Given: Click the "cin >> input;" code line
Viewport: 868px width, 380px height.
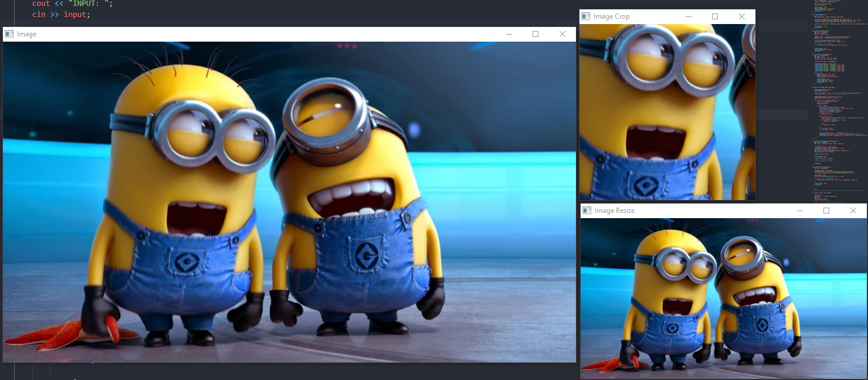Looking at the screenshot, I should pos(62,14).
